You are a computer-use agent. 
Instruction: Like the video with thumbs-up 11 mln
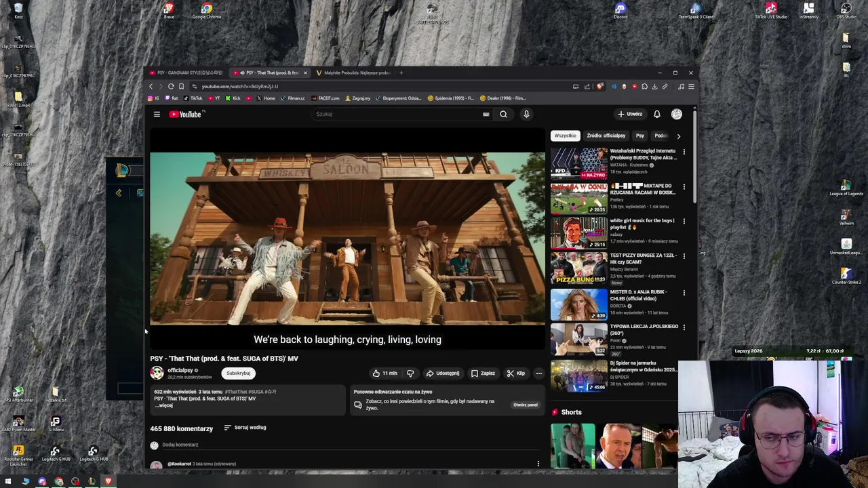click(x=384, y=373)
